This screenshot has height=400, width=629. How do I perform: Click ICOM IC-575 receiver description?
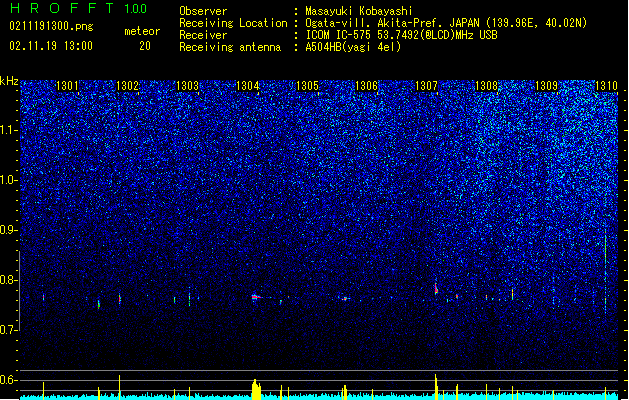[x=401, y=35]
